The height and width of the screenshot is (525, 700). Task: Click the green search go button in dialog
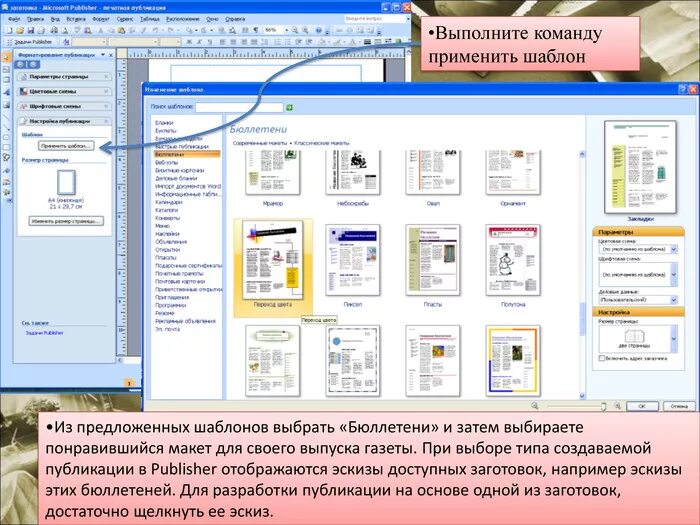click(x=289, y=107)
